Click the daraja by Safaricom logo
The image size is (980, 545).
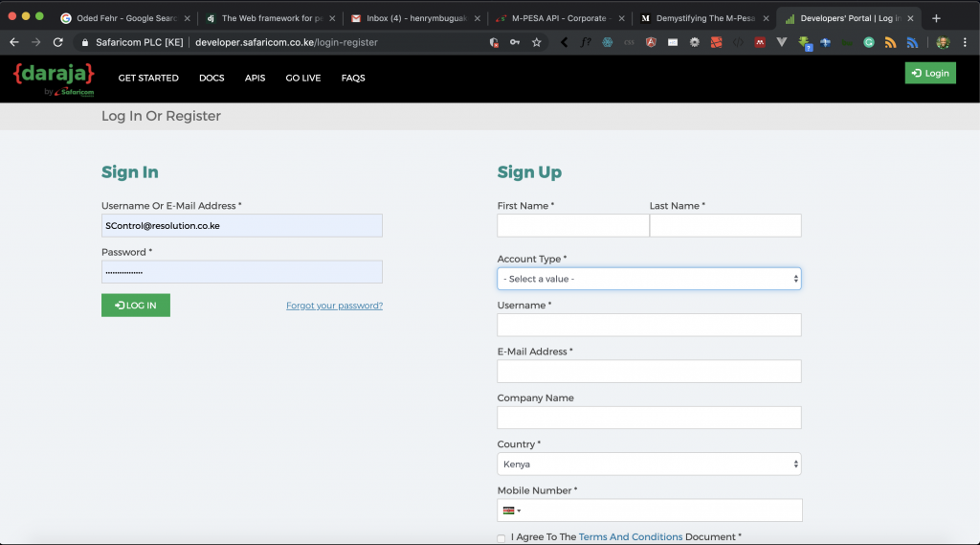tap(54, 79)
